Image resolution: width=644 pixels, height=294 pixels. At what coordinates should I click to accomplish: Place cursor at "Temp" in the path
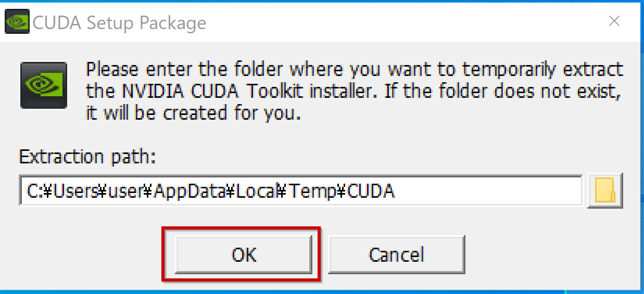[x=312, y=191]
